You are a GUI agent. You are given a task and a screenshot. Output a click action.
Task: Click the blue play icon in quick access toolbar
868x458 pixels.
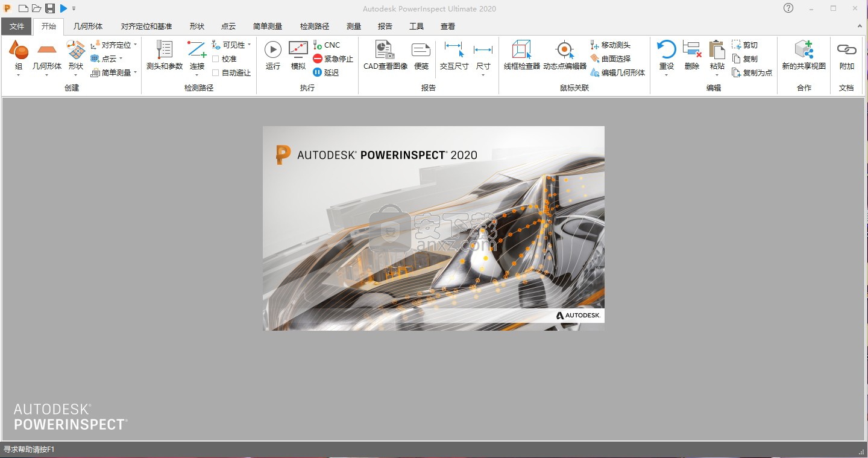(x=63, y=8)
